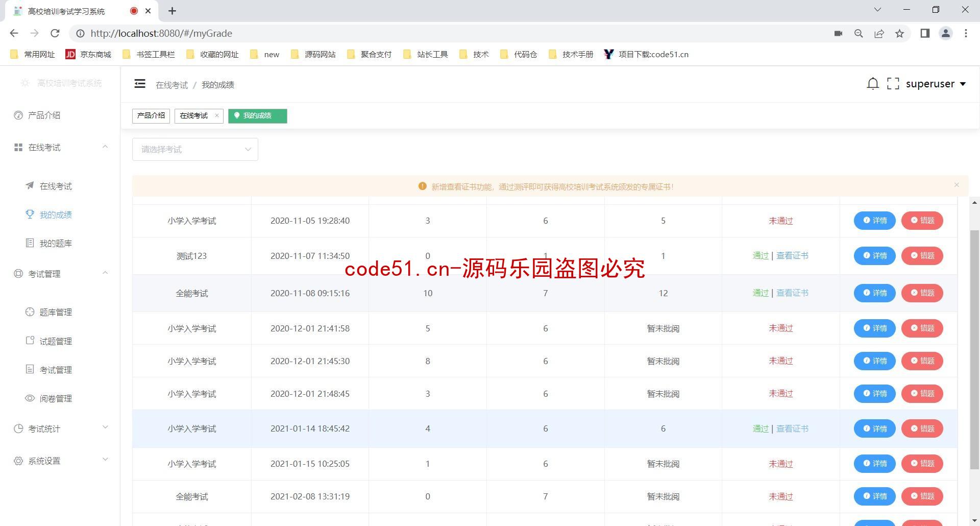Open 技术手册 bookmark folder

[571, 54]
